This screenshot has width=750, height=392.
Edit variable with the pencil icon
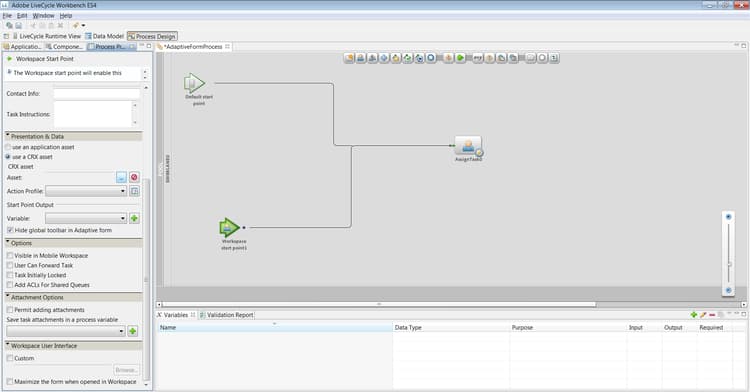pyautogui.click(x=703, y=315)
